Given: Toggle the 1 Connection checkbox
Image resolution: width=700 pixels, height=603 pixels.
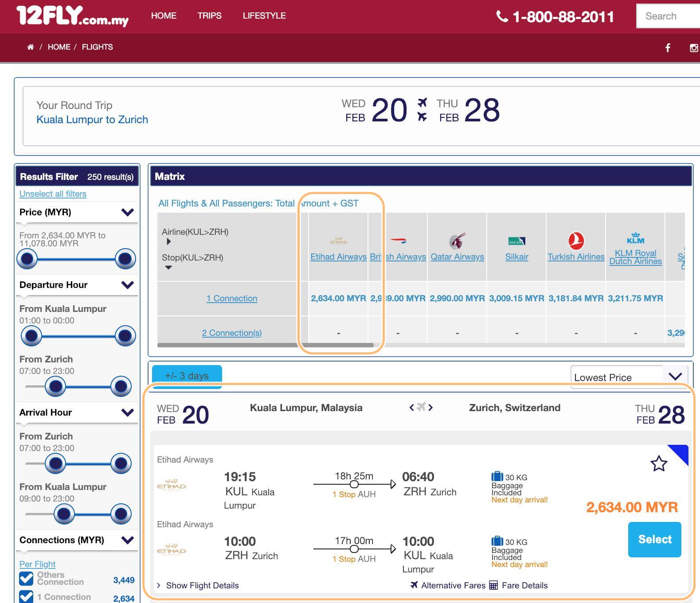Looking at the screenshot, I should (x=26, y=596).
